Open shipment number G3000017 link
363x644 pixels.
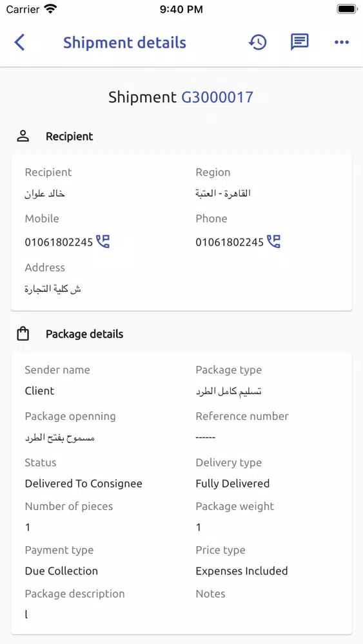(x=217, y=97)
